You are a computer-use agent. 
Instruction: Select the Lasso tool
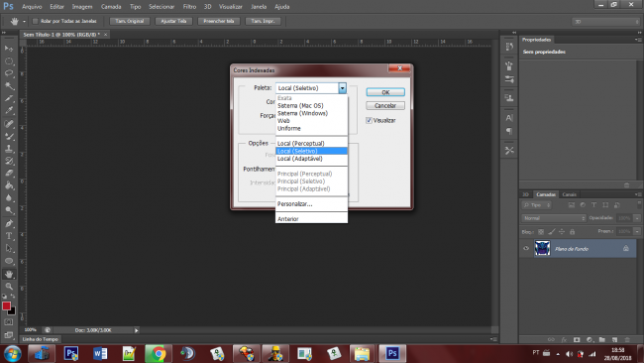pyautogui.click(x=9, y=73)
